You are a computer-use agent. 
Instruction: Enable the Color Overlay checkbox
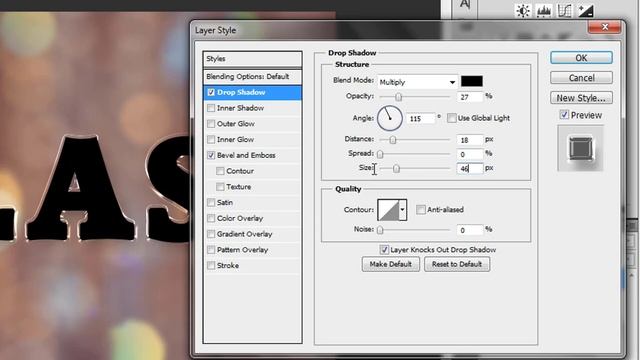click(211, 218)
